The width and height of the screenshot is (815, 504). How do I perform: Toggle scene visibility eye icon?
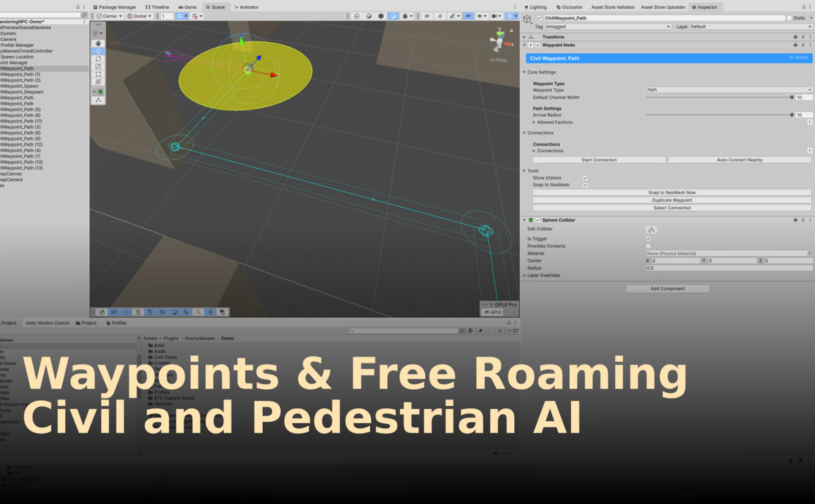tap(469, 16)
